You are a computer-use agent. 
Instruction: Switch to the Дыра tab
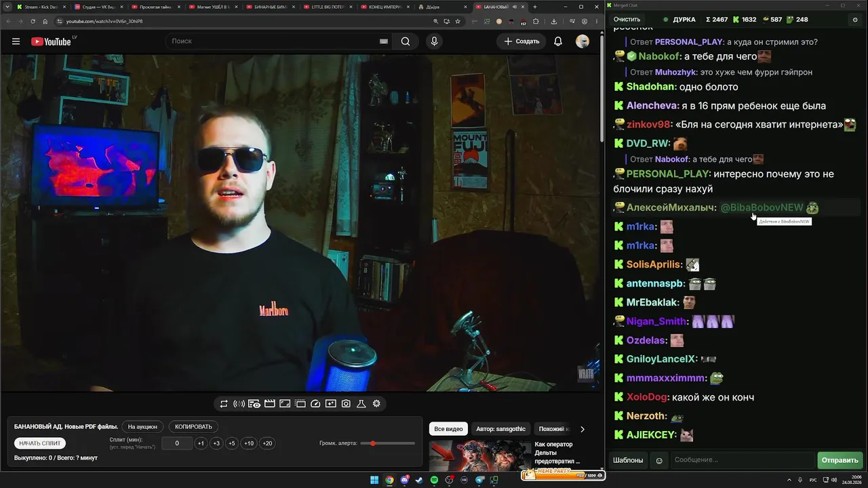coord(444,7)
